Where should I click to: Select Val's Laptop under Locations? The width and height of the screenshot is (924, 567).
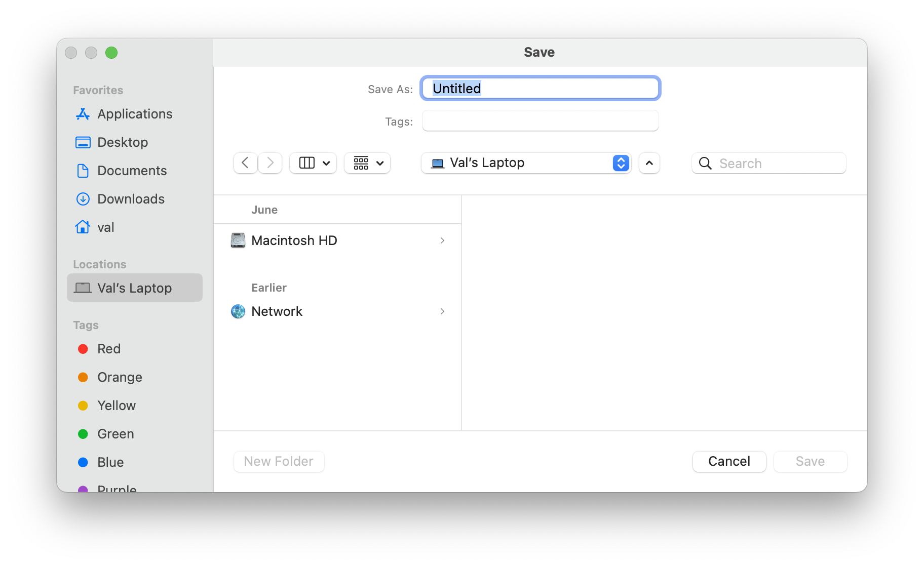[x=134, y=288]
